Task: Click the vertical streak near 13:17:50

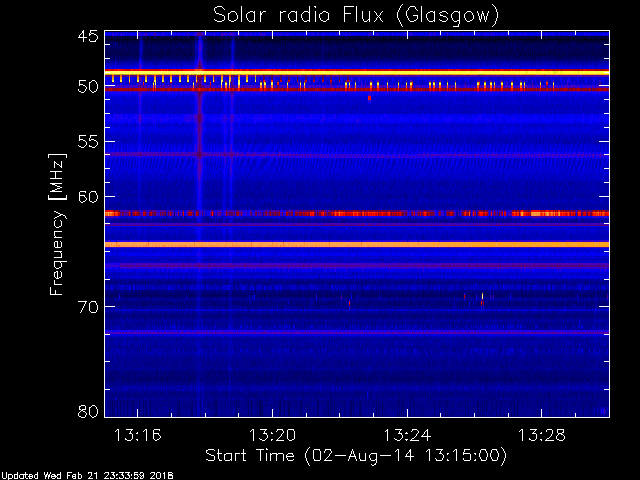Action: point(200,224)
